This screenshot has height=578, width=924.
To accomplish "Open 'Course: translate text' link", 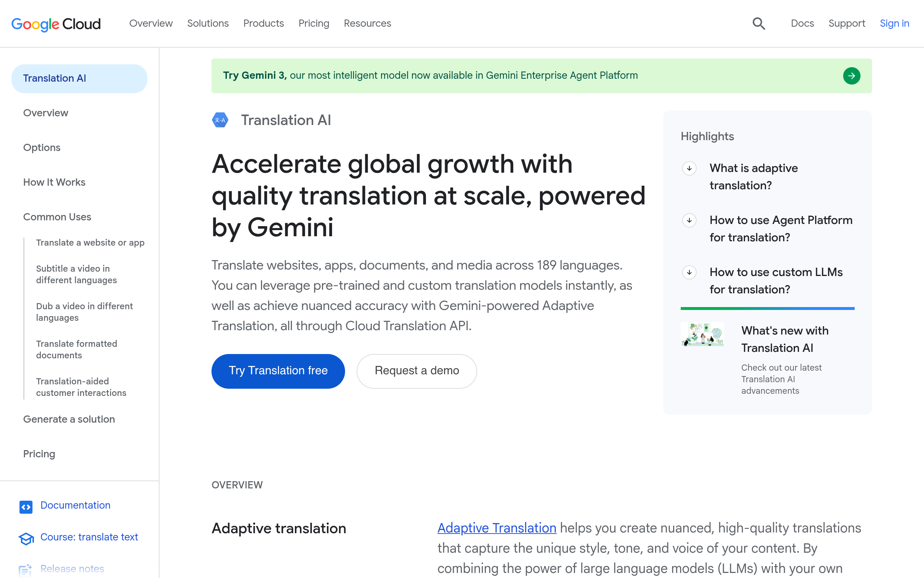I will pyautogui.click(x=89, y=537).
